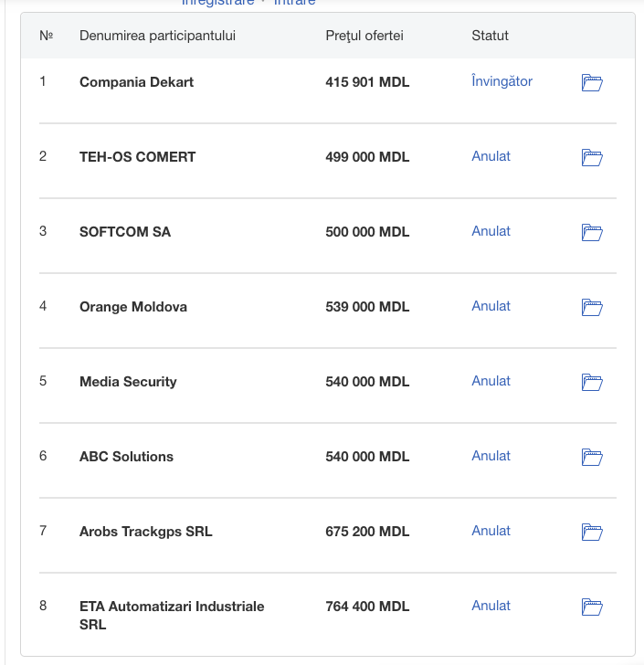Open SOFTCOM SA documents folder icon
Screen dimensions: 644x665
pos(592,232)
